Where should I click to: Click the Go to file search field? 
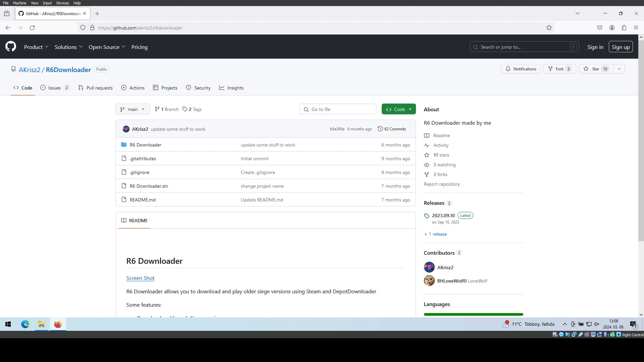[x=338, y=109]
